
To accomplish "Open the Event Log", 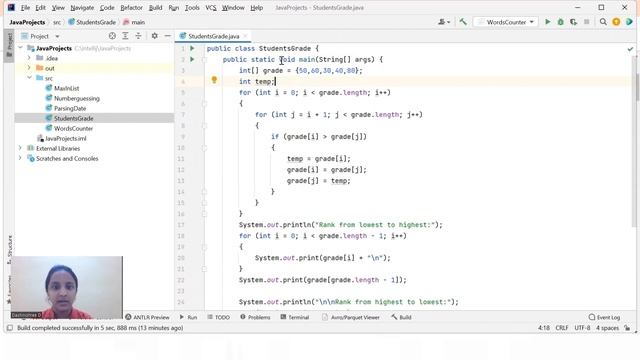I will point(604,317).
